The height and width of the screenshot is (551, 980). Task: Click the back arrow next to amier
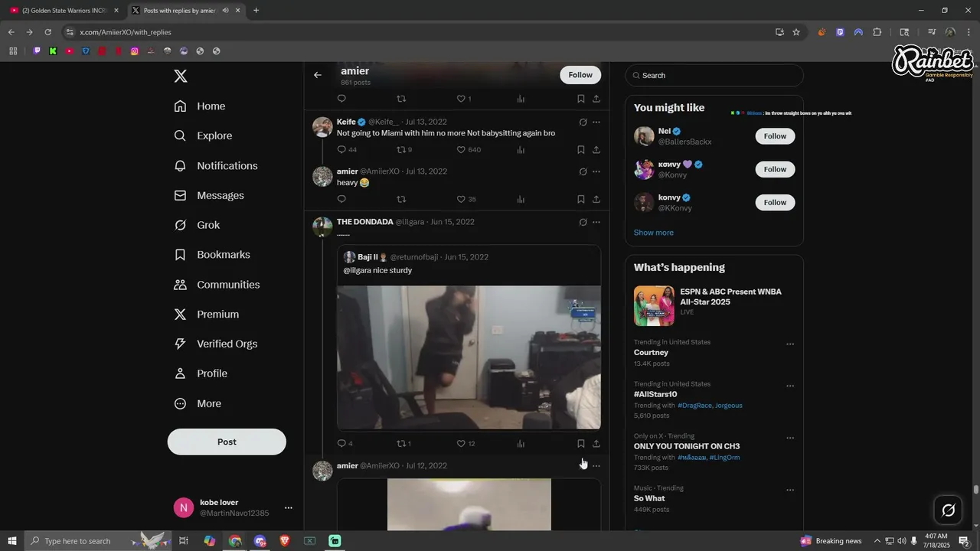[x=318, y=75]
